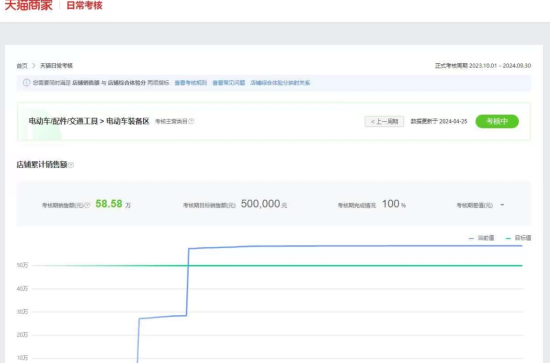This screenshot has width=550, height=363.
Task: Click help icon beside 店铺累计销售额 heading
Action: [71, 165]
